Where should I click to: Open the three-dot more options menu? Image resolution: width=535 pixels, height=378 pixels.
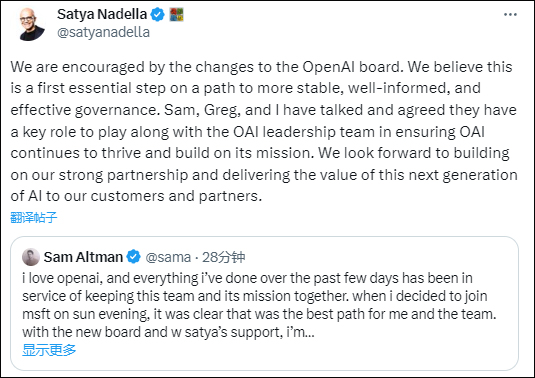coord(510,14)
